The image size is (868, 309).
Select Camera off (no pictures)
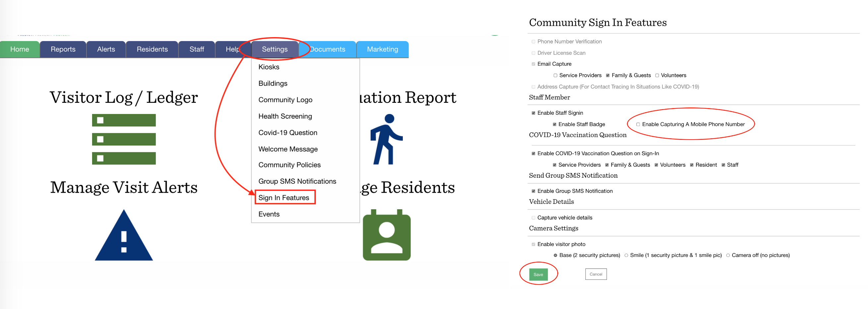coord(728,255)
